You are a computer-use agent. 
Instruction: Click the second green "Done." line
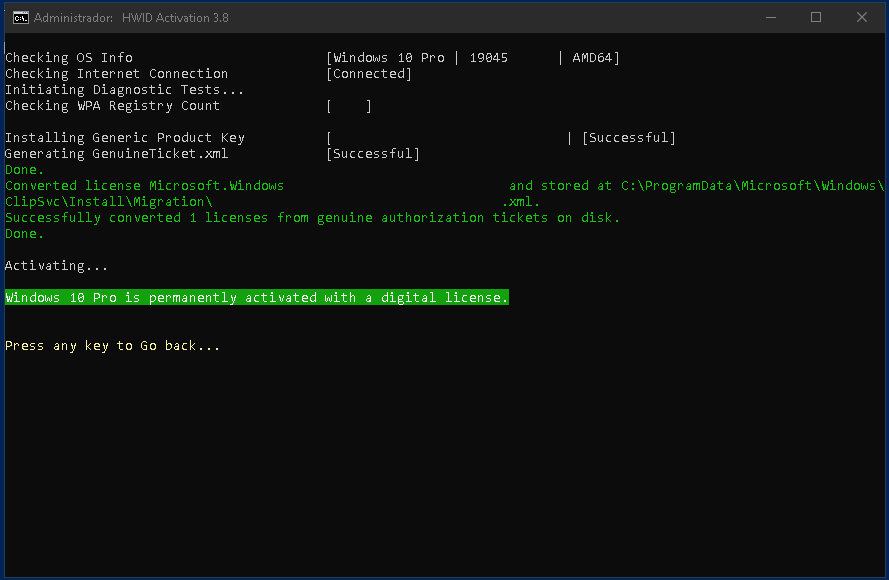click(x=24, y=234)
